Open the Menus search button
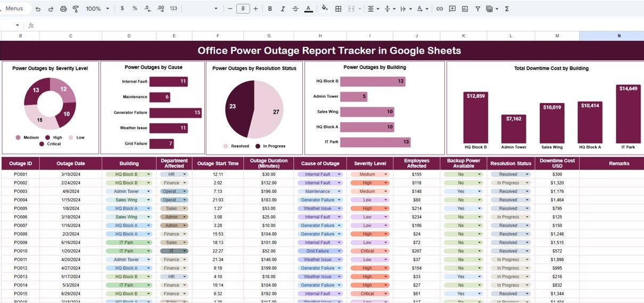The width and height of the screenshot is (644, 303). click(14, 9)
